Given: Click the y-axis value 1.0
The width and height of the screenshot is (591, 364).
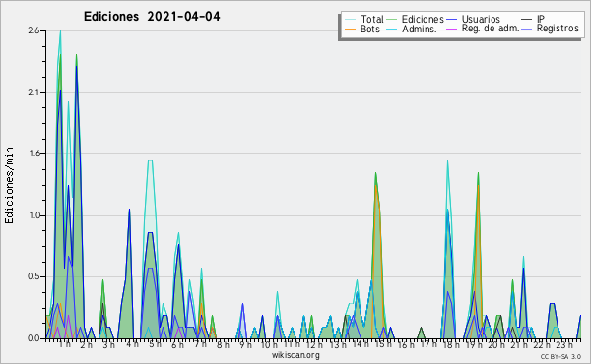Looking at the screenshot, I should click(33, 215).
